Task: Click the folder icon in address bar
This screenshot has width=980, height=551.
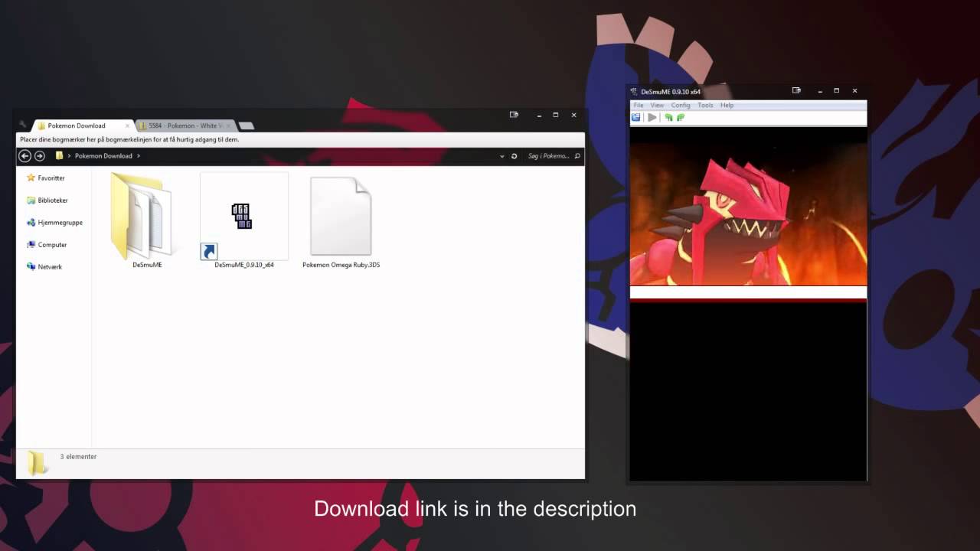Action: (59, 155)
